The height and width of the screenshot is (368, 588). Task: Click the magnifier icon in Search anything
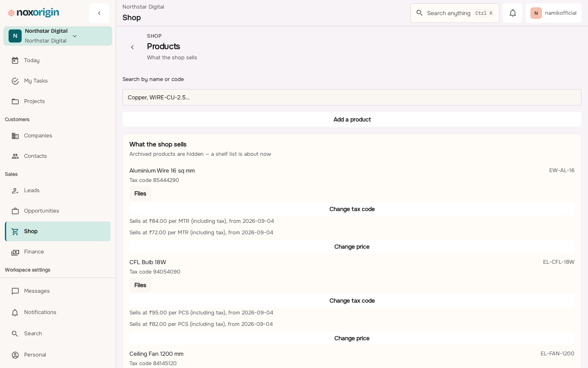(x=419, y=13)
